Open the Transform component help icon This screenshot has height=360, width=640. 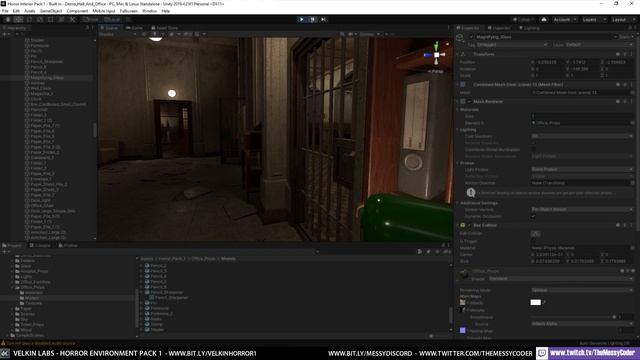tap(618, 54)
